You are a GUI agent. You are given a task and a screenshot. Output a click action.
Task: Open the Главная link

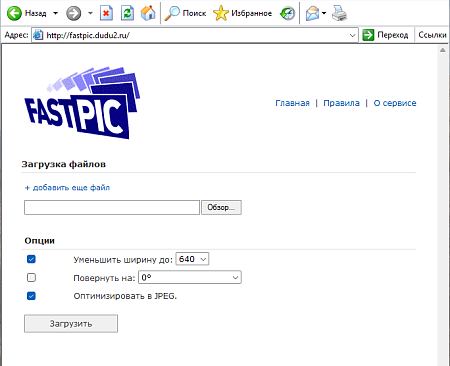292,103
